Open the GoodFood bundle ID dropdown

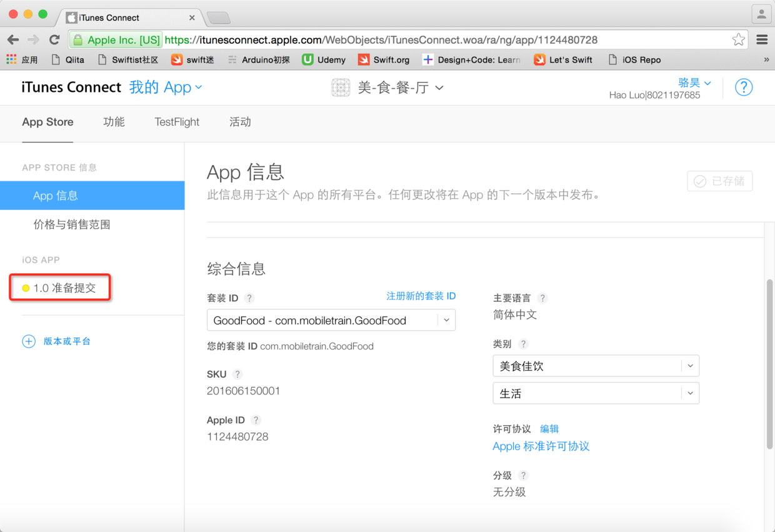(331, 320)
